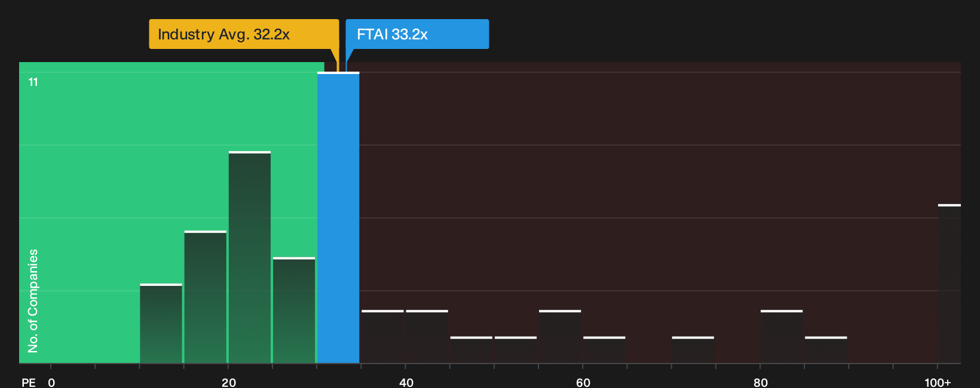Screen dimensions: 980x388
Task: Click the bar at PE 40-45
Action: pyautogui.click(x=427, y=337)
